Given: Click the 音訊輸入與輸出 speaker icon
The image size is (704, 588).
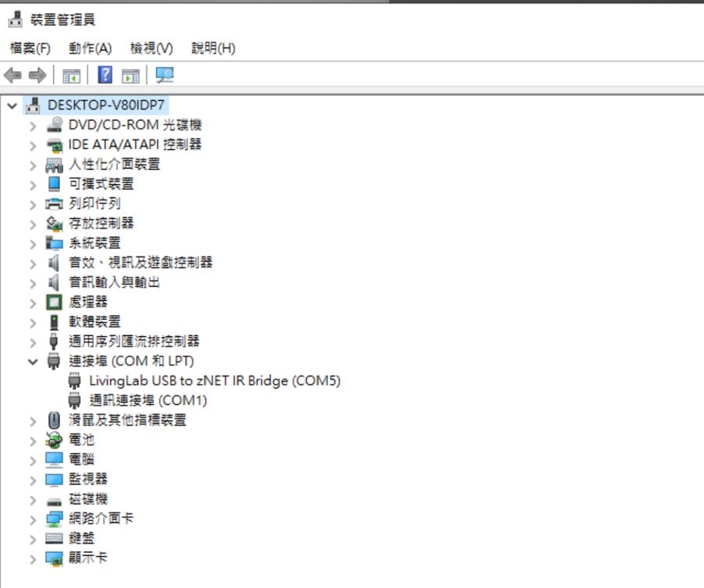Looking at the screenshot, I should [x=54, y=282].
